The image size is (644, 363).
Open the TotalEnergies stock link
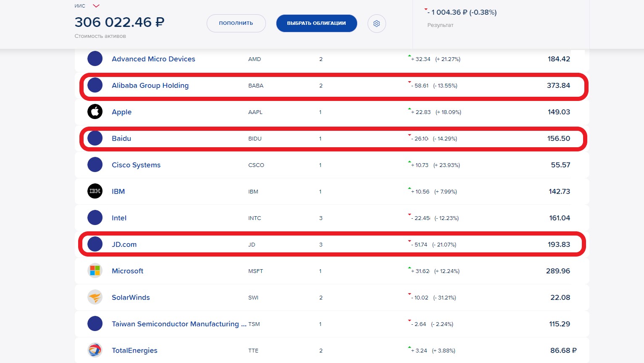(134, 350)
